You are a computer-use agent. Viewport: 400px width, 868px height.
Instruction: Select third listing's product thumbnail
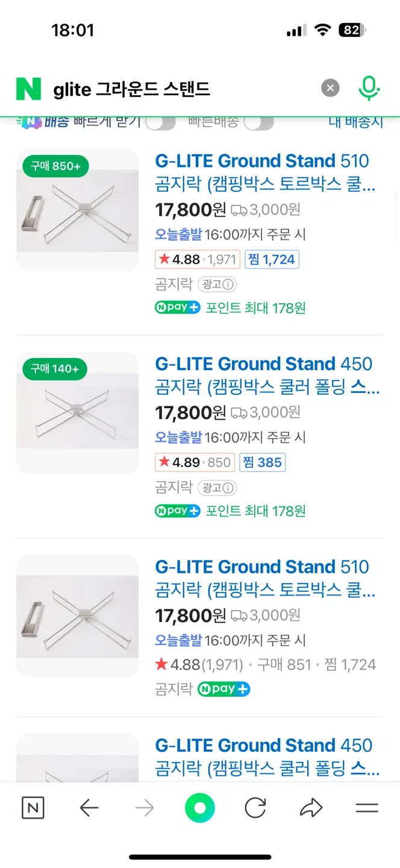coord(77,615)
